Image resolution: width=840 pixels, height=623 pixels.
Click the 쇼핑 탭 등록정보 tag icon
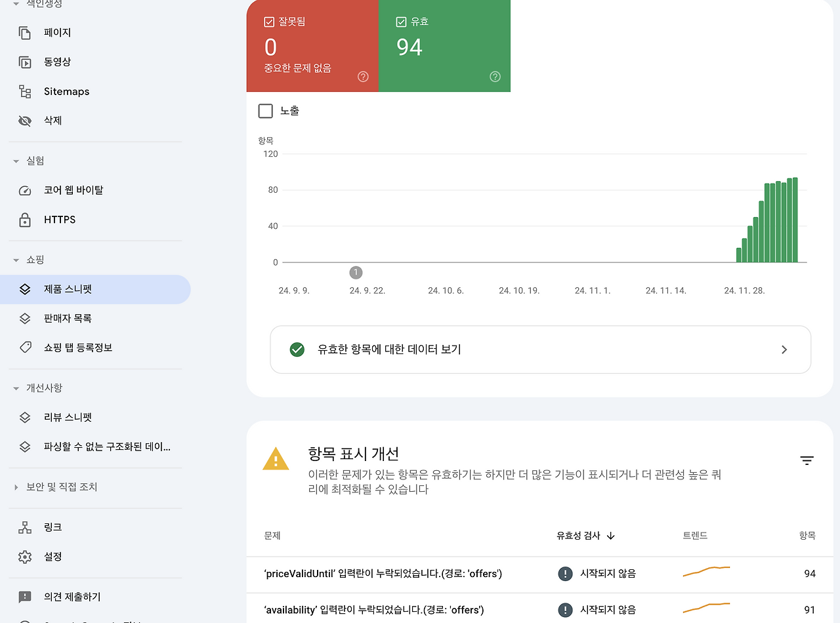(25, 348)
